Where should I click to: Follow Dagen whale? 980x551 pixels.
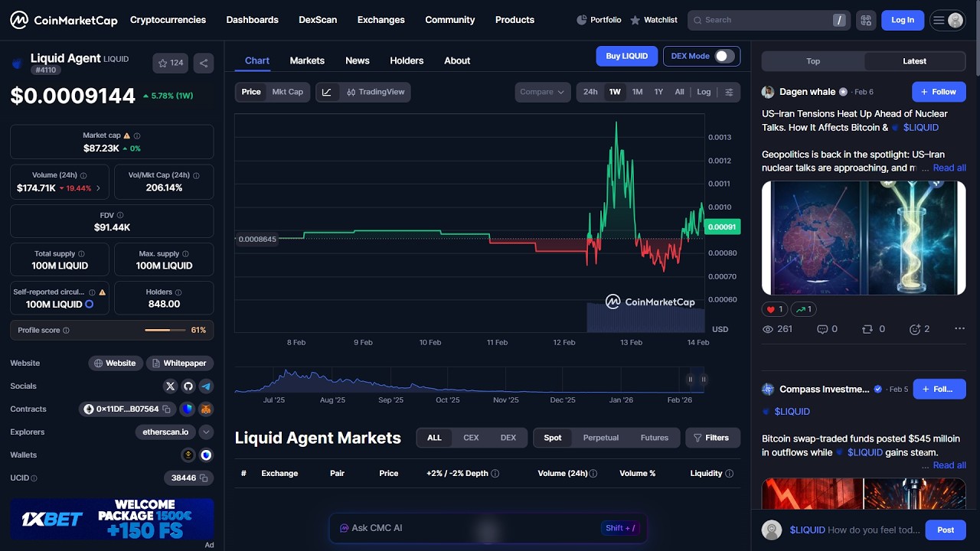click(939, 92)
